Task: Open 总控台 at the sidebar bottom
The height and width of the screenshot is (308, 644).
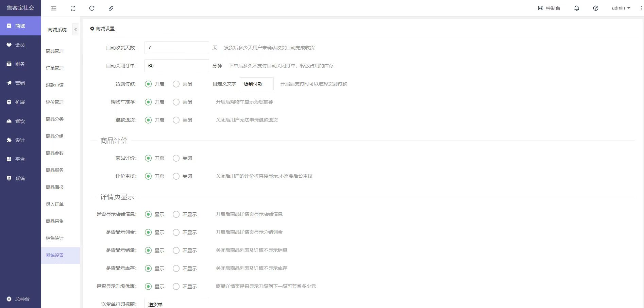Action: pyautogui.click(x=20, y=299)
